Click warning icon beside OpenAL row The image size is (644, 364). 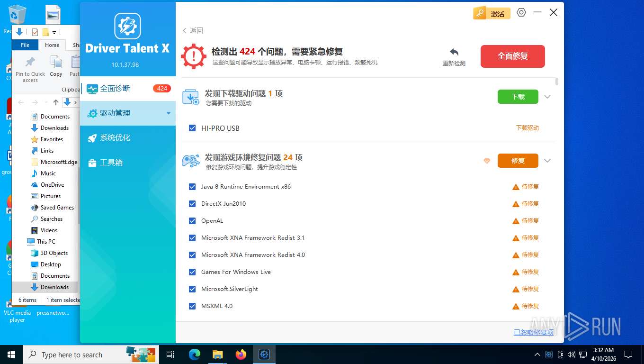(x=516, y=221)
